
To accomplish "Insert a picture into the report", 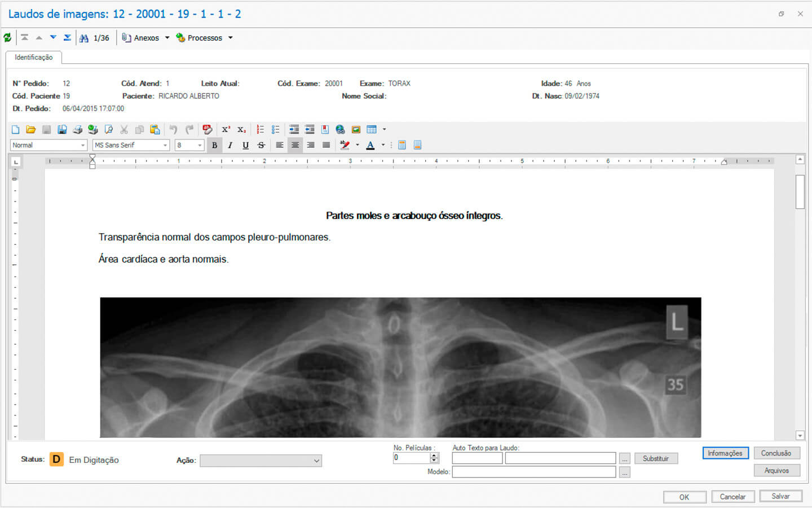I will 356,129.
